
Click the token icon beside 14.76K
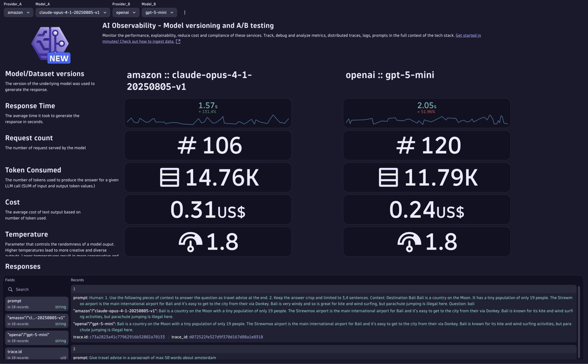pos(169,178)
